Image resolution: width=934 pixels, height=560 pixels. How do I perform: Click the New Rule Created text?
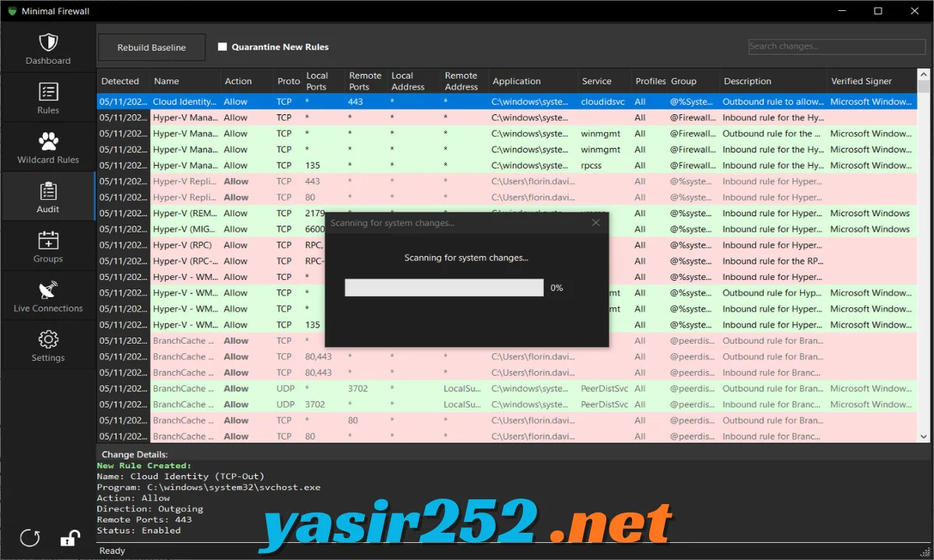144,465
